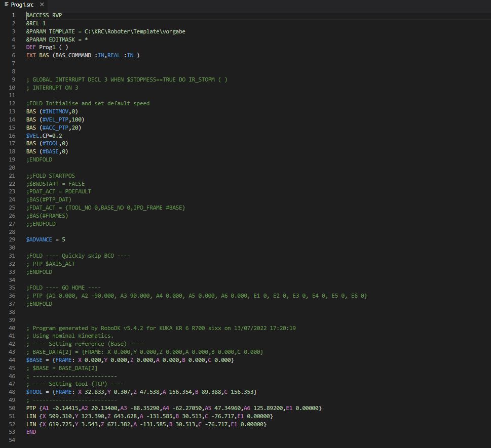Click the $ADVANCE = 5 statement

(46, 239)
